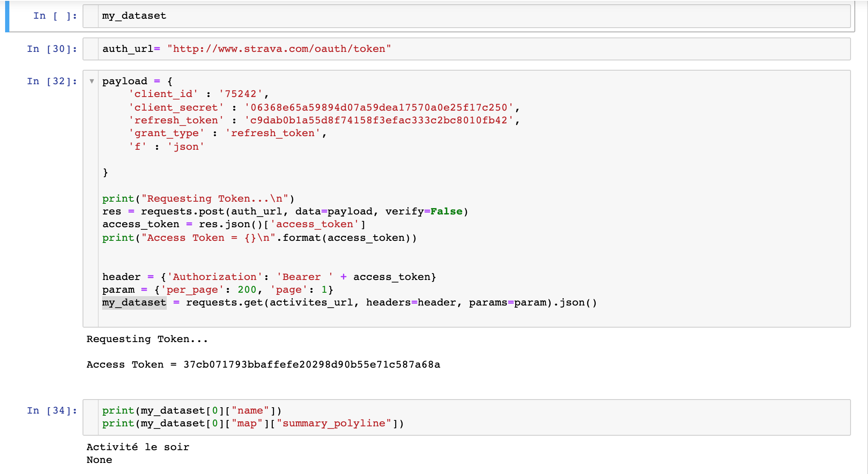This screenshot has height=474, width=868.
Task: Click the 'In [30]:' prompt label
Action: 52,49
